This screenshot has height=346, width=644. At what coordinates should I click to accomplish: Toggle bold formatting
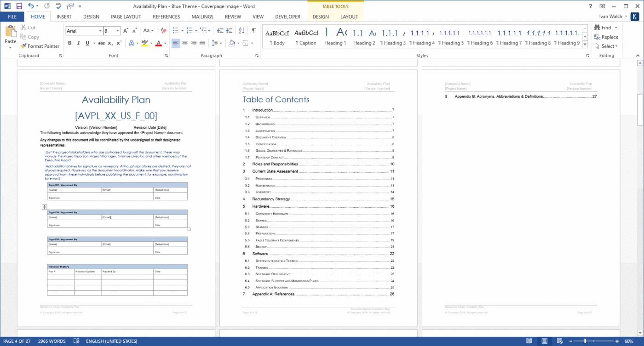click(x=69, y=43)
